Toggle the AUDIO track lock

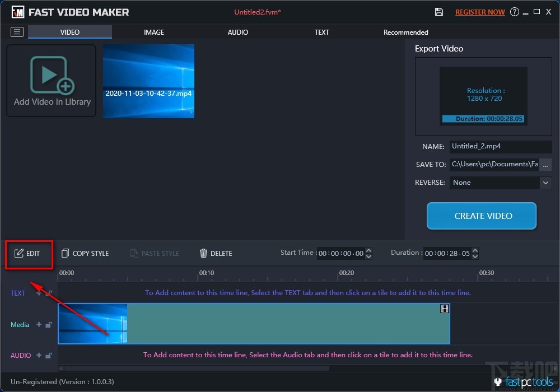[49, 355]
